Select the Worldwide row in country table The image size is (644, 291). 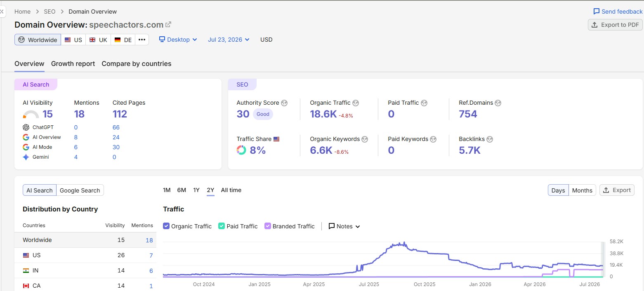click(x=85, y=240)
